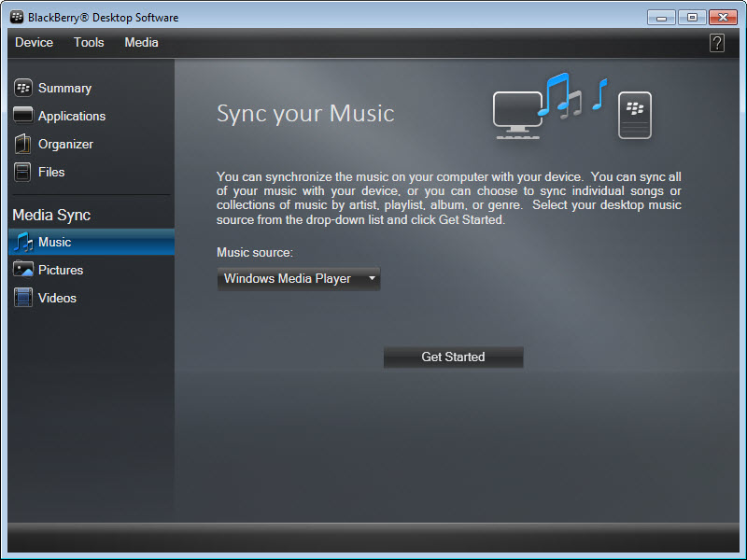Click the Applications icon in sidebar
The height and width of the screenshot is (560, 747).
click(x=22, y=115)
